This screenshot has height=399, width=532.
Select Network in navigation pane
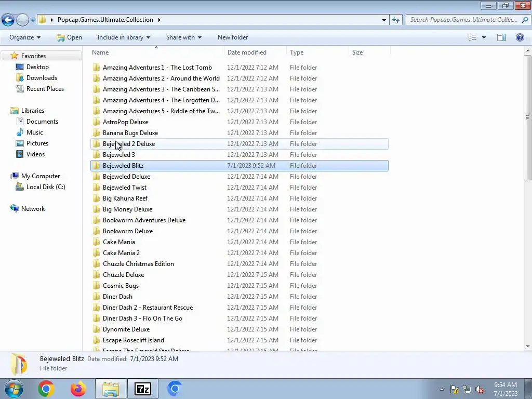33,209
